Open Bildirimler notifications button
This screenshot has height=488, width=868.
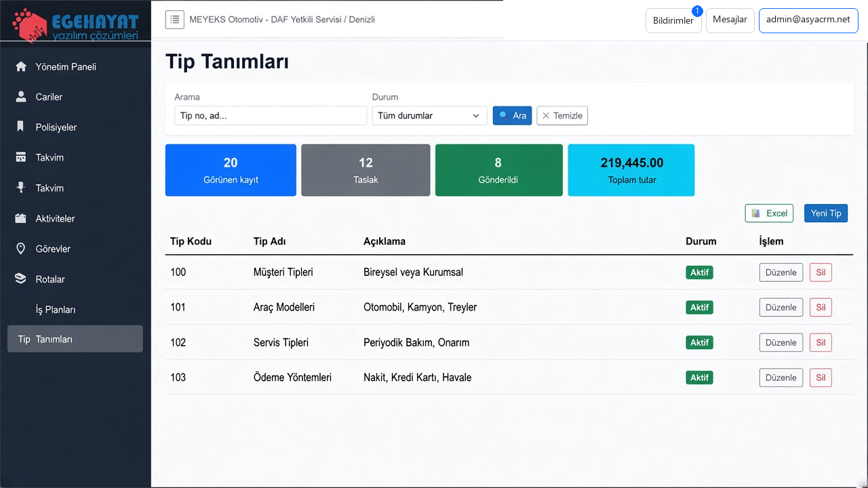point(673,20)
